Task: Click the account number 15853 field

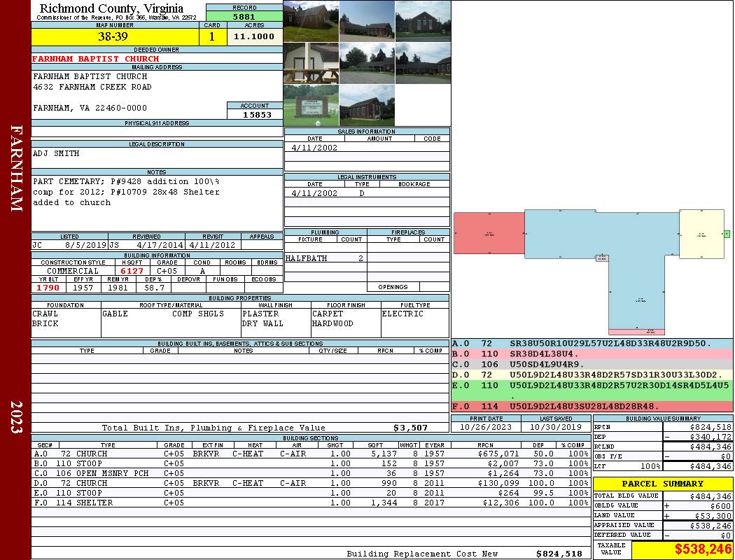Action: click(255, 114)
